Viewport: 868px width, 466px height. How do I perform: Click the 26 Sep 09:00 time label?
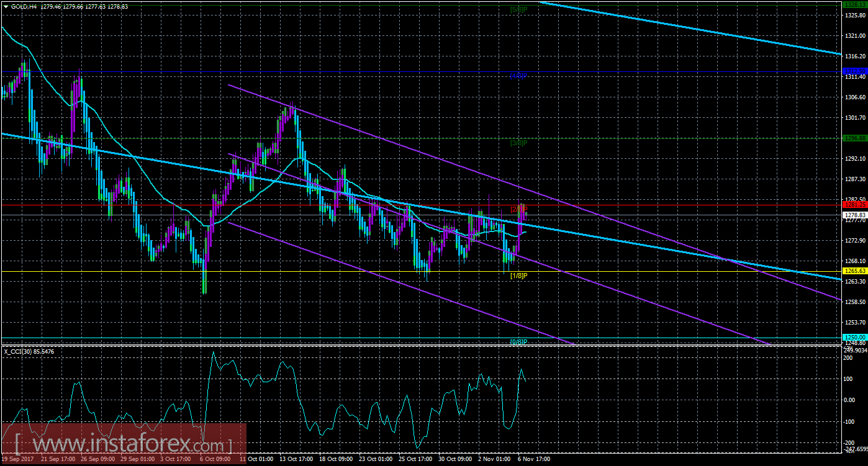tap(99, 460)
